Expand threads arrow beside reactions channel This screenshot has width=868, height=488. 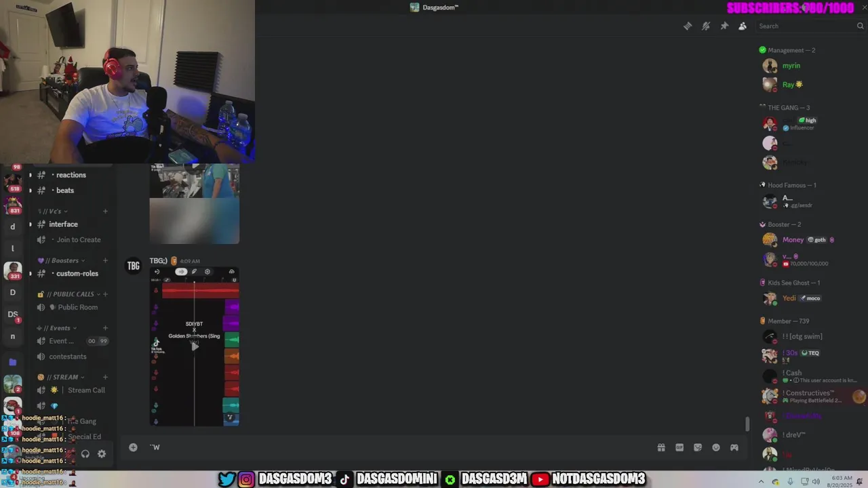(x=30, y=175)
